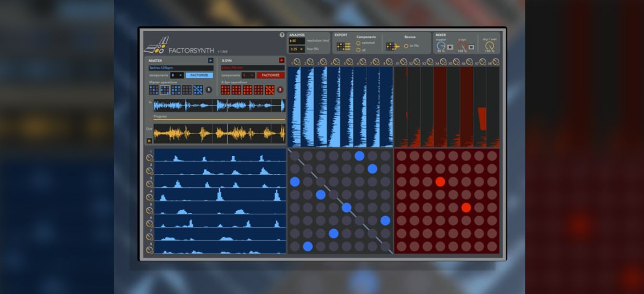
Task: Select the second X-Syn operations matrix icon
Action: pos(236,90)
